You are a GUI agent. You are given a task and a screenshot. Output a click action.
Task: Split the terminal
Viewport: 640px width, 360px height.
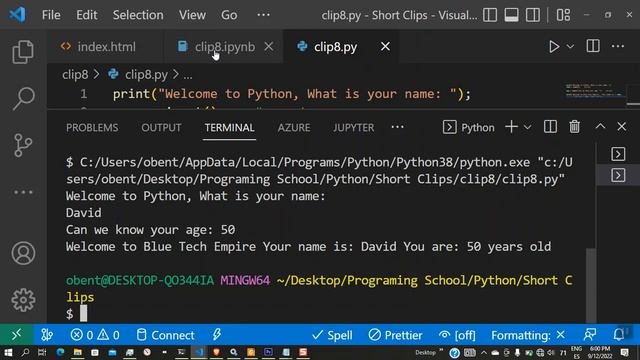[x=550, y=127]
